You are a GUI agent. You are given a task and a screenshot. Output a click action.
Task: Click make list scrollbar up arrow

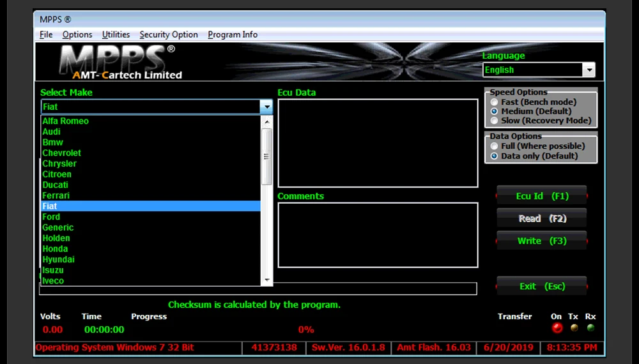[x=267, y=122]
